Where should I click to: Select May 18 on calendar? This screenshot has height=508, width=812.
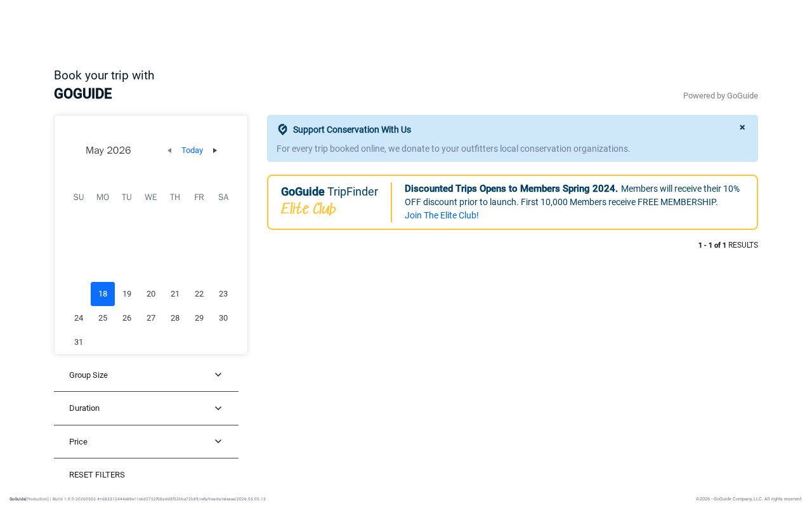pos(103,294)
